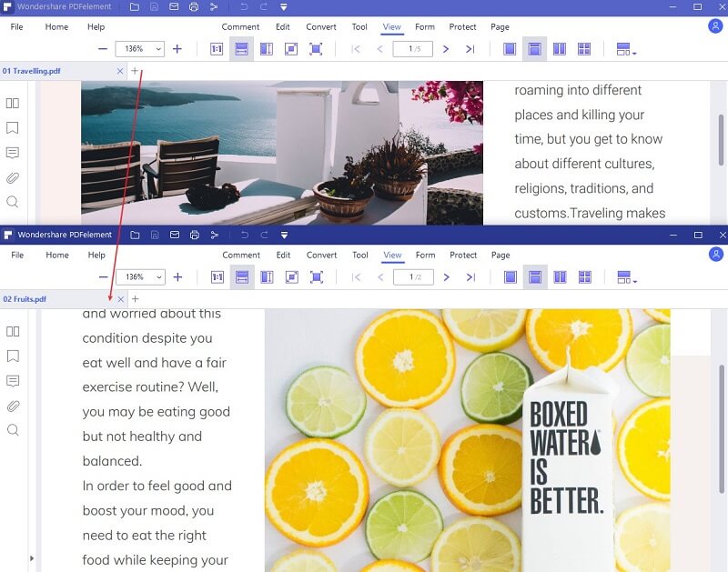Open the Attachments panel using the paperclip icon

point(13,177)
